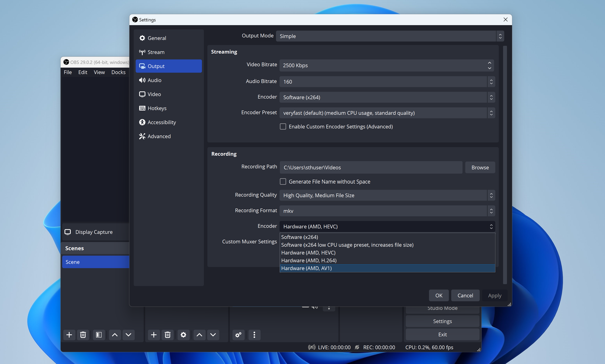Screen dimensions: 605x364
Task: Click the remove scene trash icon
Action: [x=83, y=335]
